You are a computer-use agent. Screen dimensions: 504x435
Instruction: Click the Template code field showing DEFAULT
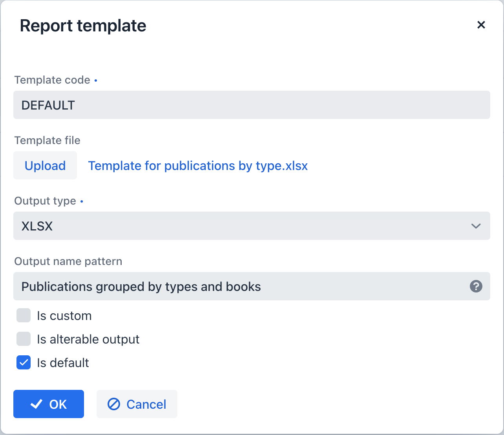point(251,105)
